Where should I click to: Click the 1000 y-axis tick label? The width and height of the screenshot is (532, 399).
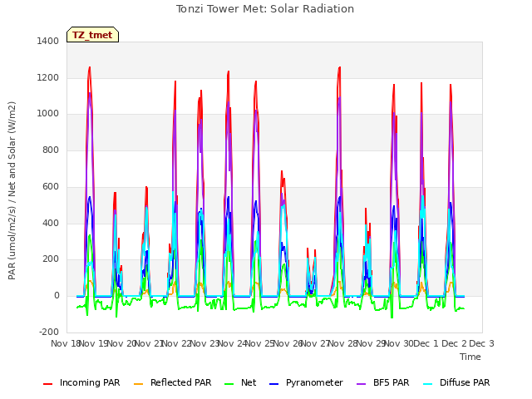(48, 114)
